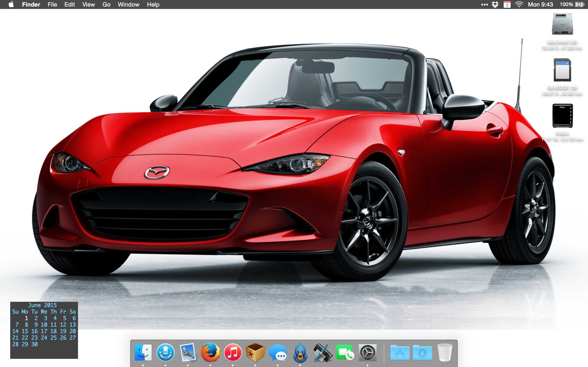The width and height of the screenshot is (588, 367).
Task: Click the Dropbox menu bar icon
Action: [495, 4]
